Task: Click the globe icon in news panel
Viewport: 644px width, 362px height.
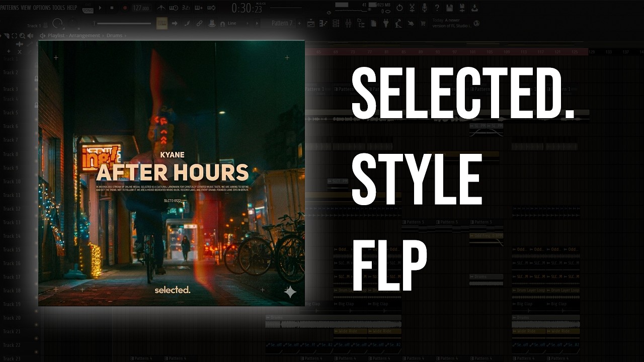Action: [x=477, y=24]
